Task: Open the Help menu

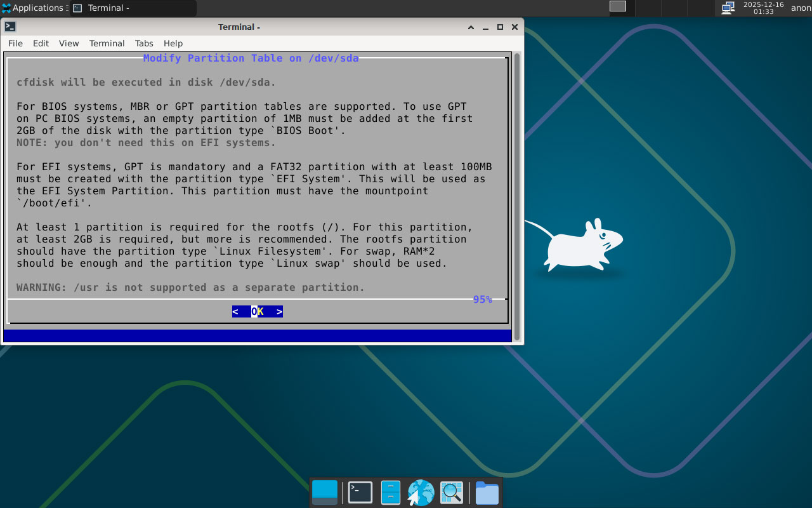Action: click(x=173, y=43)
